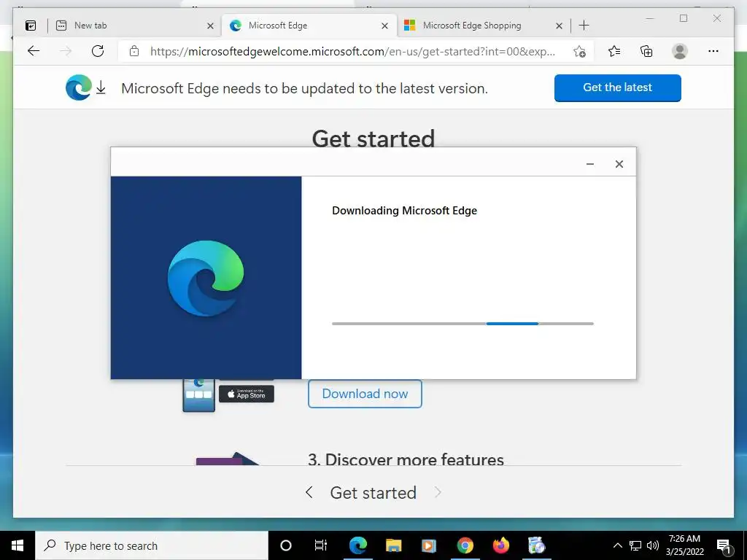The width and height of the screenshot is (747, 560).
Task: Open Task View
Action: click(x=321, y=545)
